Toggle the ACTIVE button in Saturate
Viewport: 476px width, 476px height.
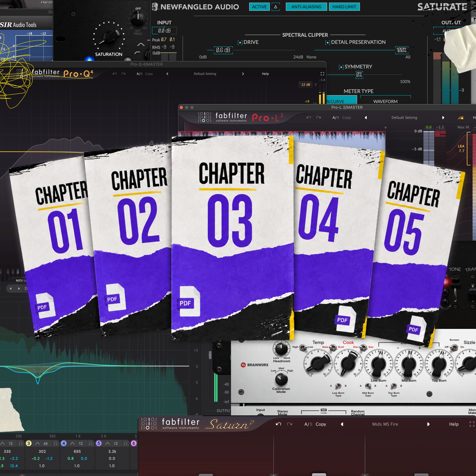259,7
